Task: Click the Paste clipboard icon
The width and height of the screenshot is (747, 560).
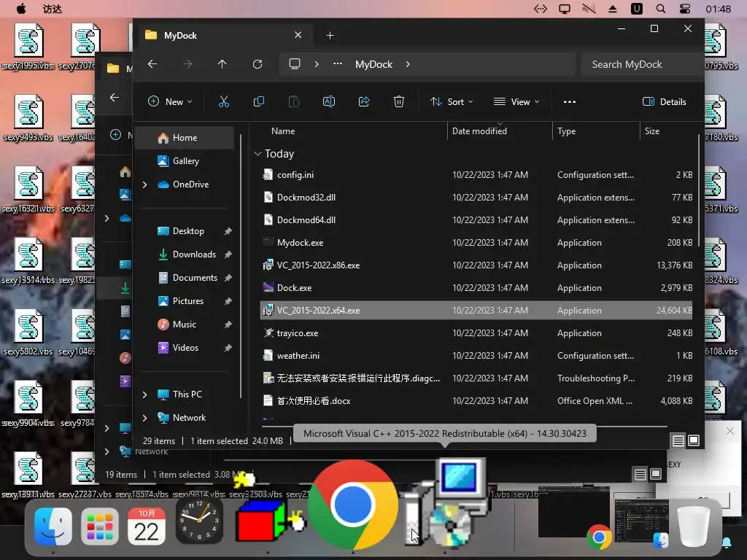Action: [x=294, y=101]
